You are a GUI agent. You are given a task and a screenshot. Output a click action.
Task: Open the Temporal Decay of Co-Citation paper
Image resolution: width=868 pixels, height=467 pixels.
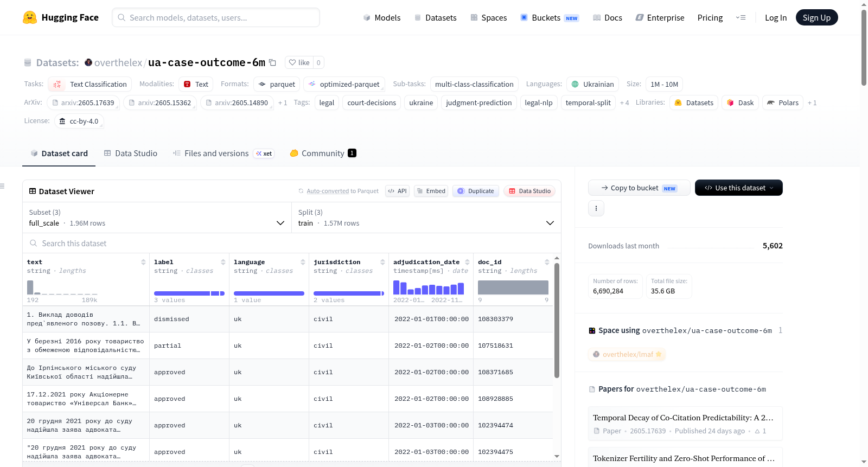[685, 424]
